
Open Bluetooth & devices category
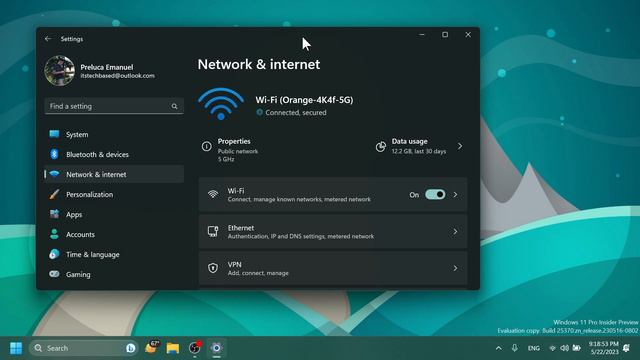[x=114, y=154]
